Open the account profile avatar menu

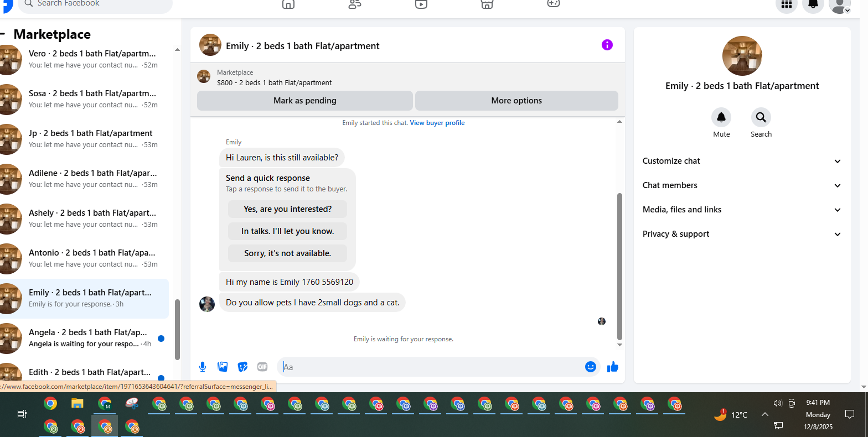(840, 5)
